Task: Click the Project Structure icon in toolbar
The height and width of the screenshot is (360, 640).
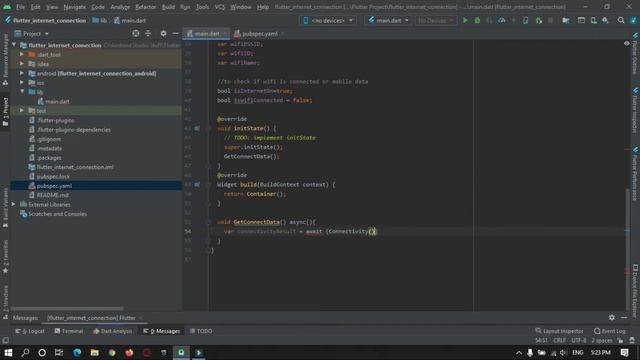Action: tap(566, 20)
